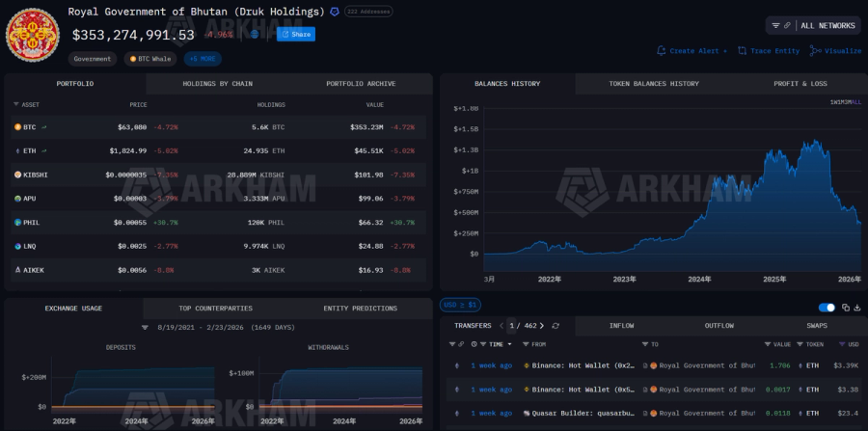Set chart range to ALL
The height and width of the screenshot is (431, 868).
pyautogui.click(x=856, y=102)
